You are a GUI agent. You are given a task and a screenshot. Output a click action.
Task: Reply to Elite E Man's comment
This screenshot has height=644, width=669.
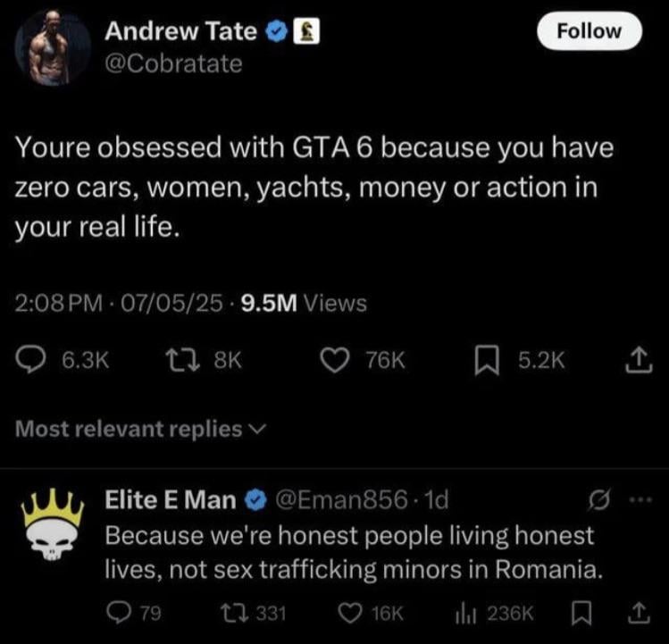[x=117, y=614]
